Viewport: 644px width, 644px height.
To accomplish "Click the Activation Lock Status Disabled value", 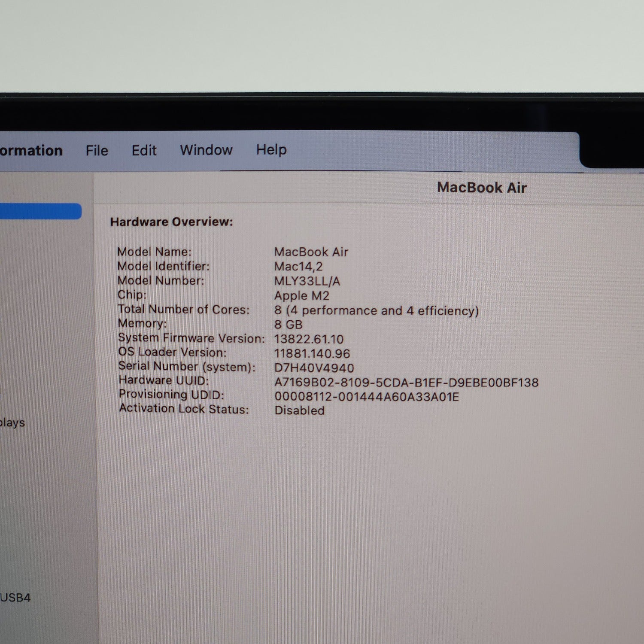I will pyautogui.click(x=299, y=410).
